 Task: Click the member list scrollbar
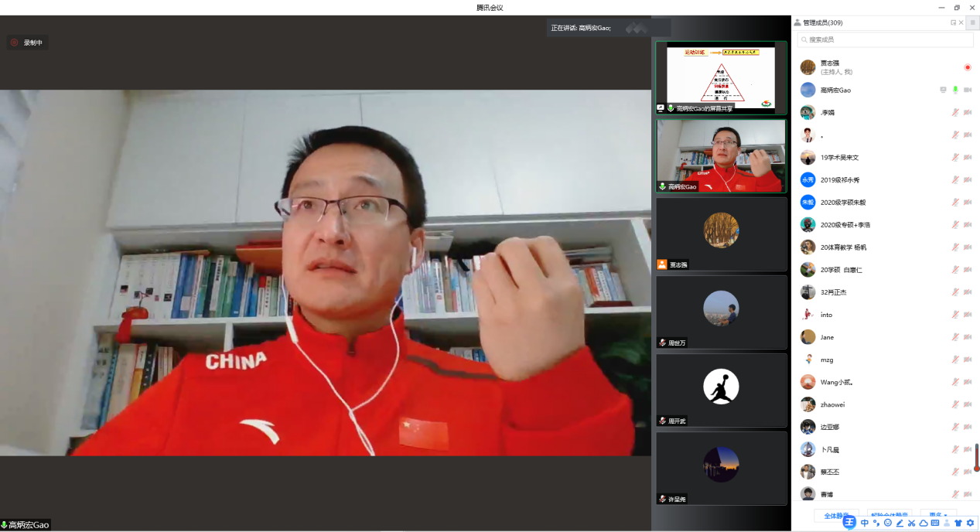(976, 458)
